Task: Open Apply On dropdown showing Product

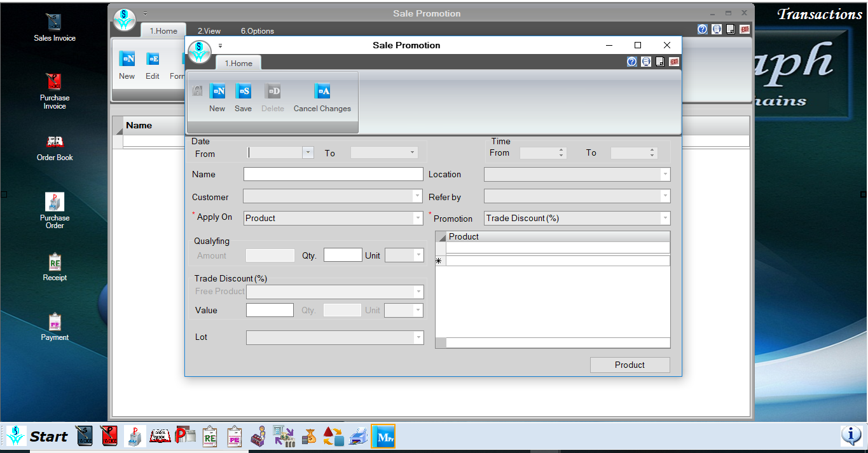Action: 418,218
